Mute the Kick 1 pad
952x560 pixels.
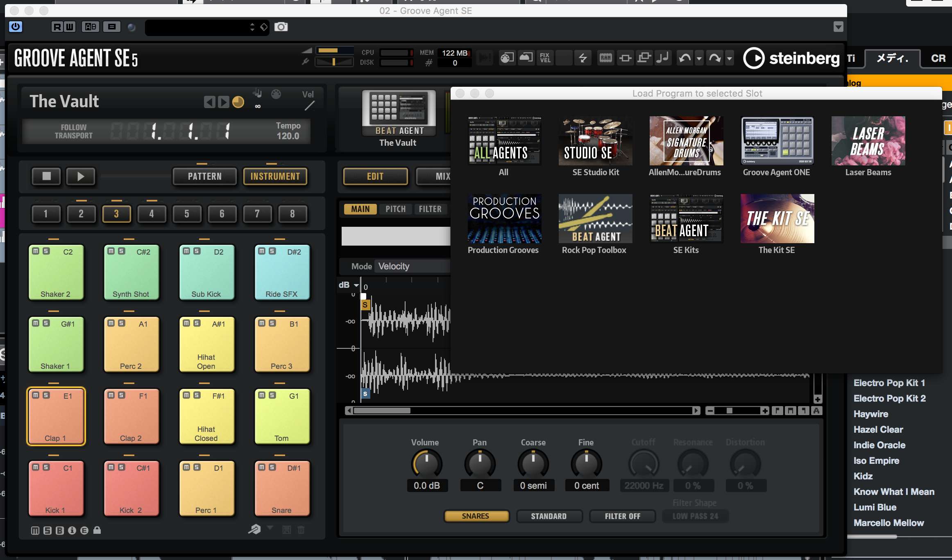pos(36,467)
